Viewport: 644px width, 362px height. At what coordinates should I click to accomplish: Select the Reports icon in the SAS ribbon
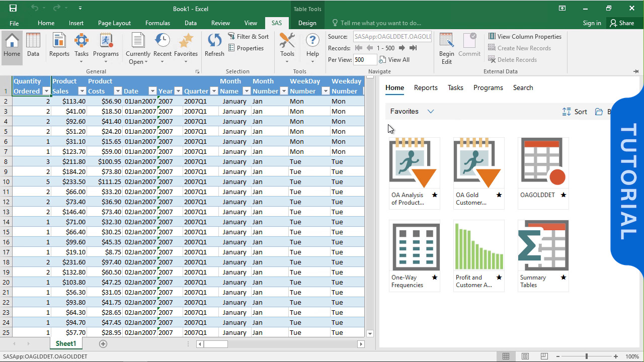59,44
